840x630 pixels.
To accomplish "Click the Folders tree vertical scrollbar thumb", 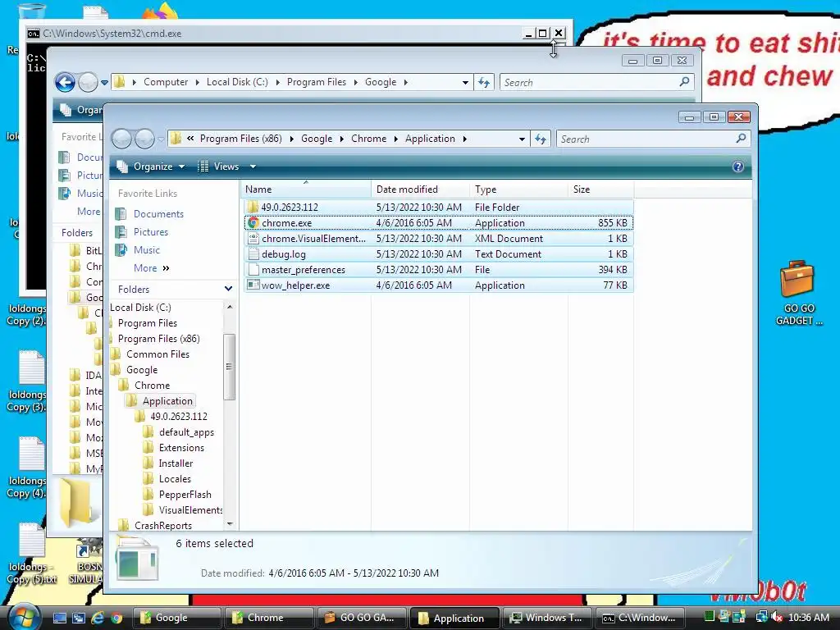I will tap(230, 367).
